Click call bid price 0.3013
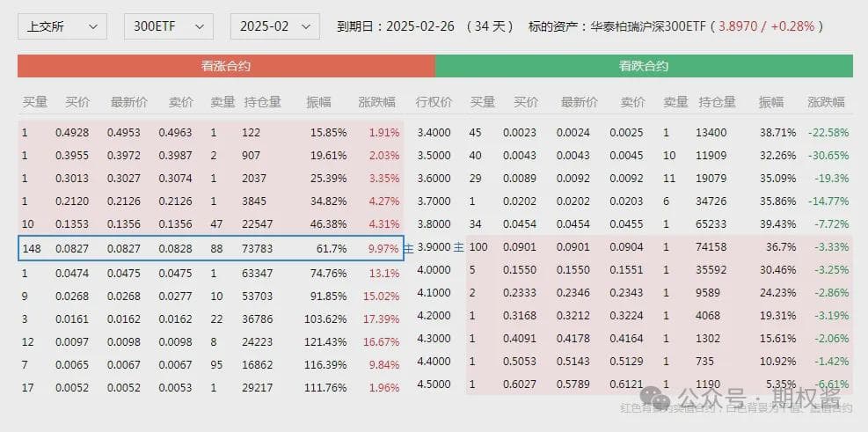 [x=72, y=179]
